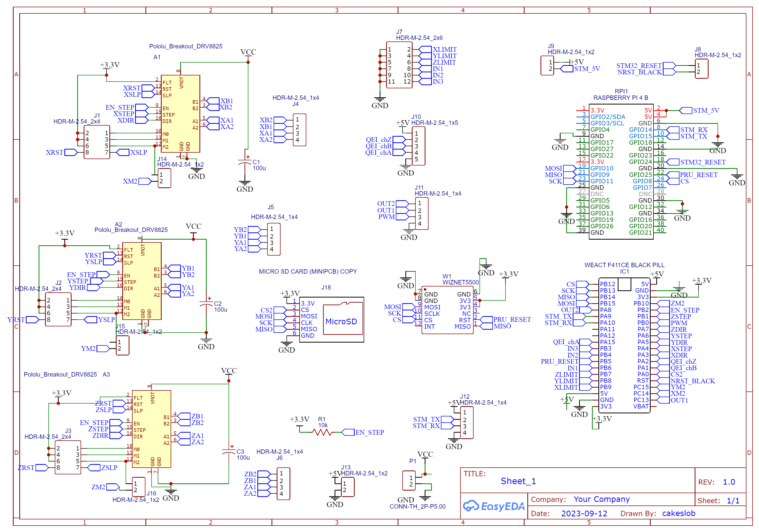The height and width of the screenshot is (532, 759).
Task: Click the QEI_chZ net flag next to J10
Action: tap(386, 139)
